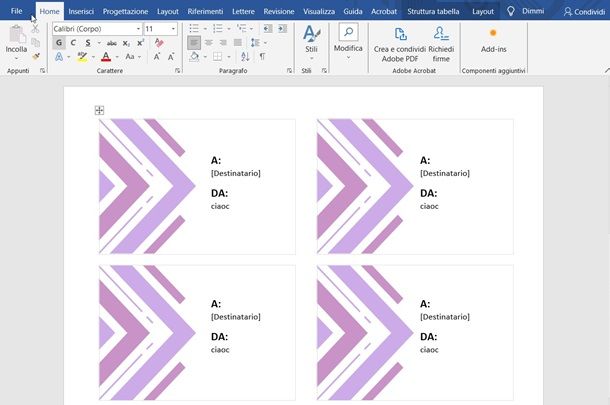610x405 pixels.
Task: Open font color dropdown arrow
Action: point(117,57)
